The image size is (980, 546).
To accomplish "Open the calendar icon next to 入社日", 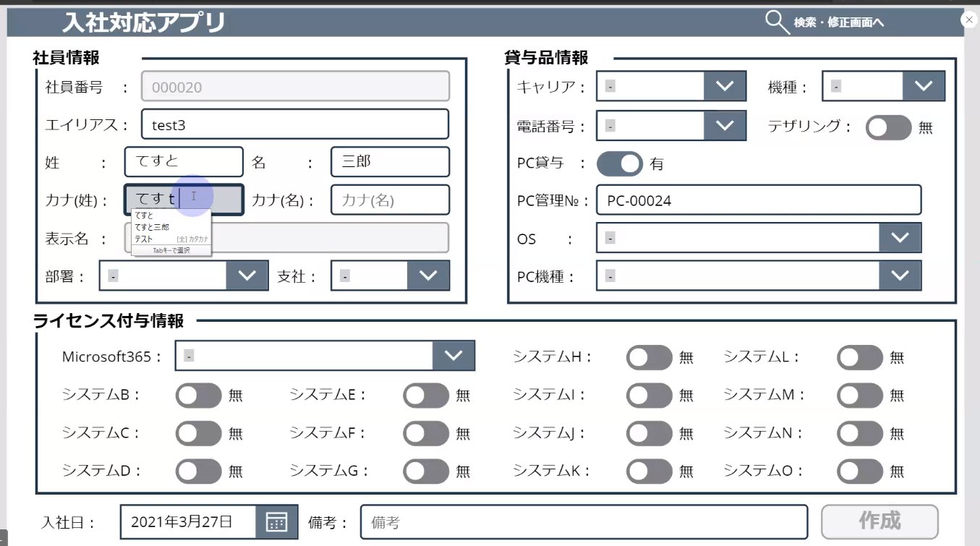I will point(277,521).
